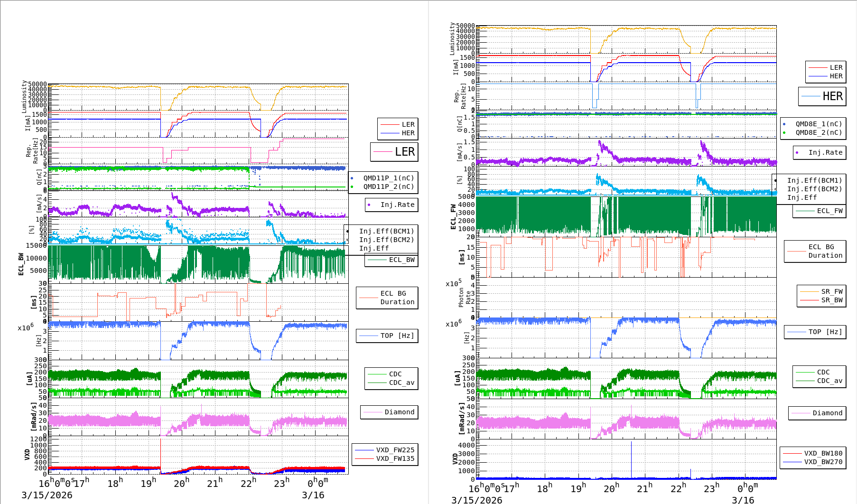857x504 pixels.
Task: Click the large HER legend label
Action: pos(832,96)
